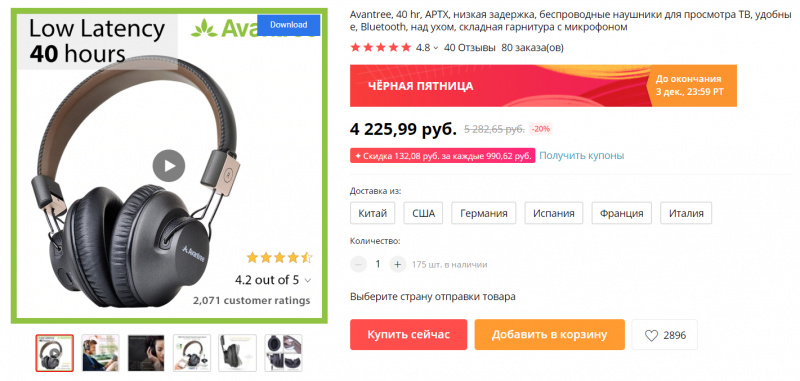Play the product video on the headphone image
This screenshot has height=381, width=800.
[168, 166]
